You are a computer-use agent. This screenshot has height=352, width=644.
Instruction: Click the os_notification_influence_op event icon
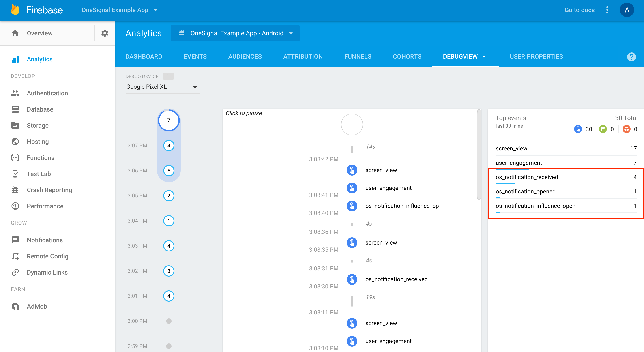(x=352, y=206)
